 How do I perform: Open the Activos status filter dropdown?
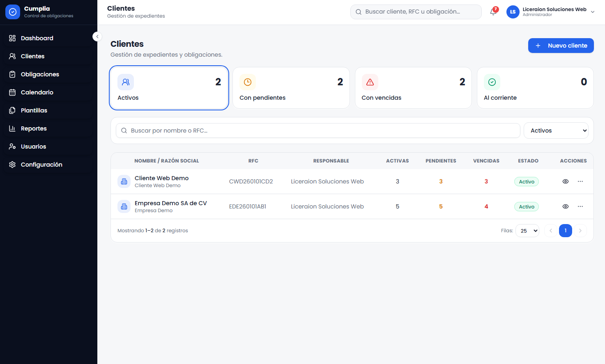[556, 130]
